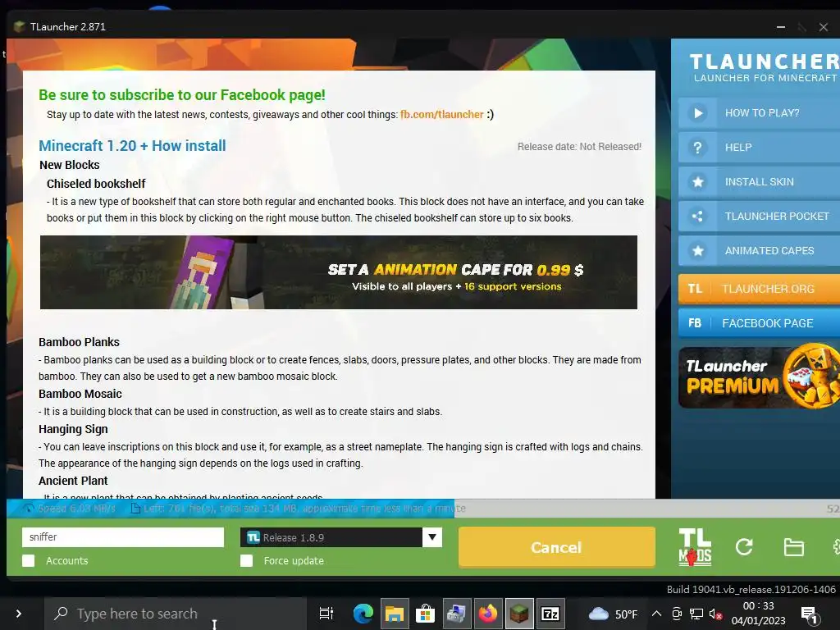Cancel the download with Cancel button

557,547
